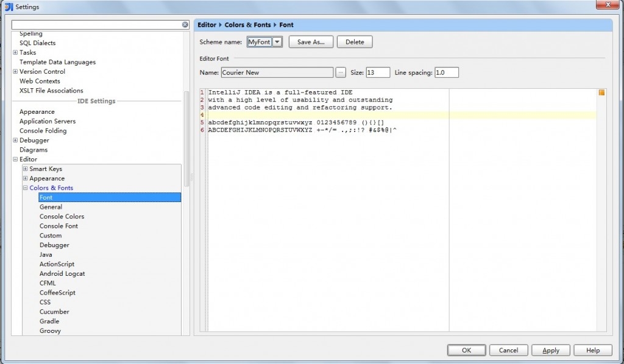The width and height of the screenshot is (624, 364).
Task: Select Cucumber color settings
Action: 54,312
